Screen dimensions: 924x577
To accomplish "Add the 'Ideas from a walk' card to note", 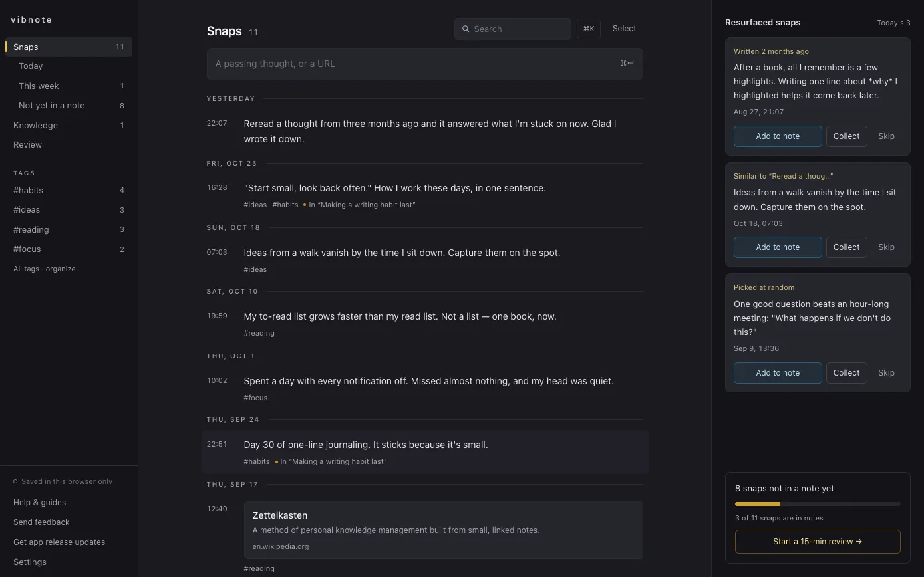I will (x=778, y=247).
